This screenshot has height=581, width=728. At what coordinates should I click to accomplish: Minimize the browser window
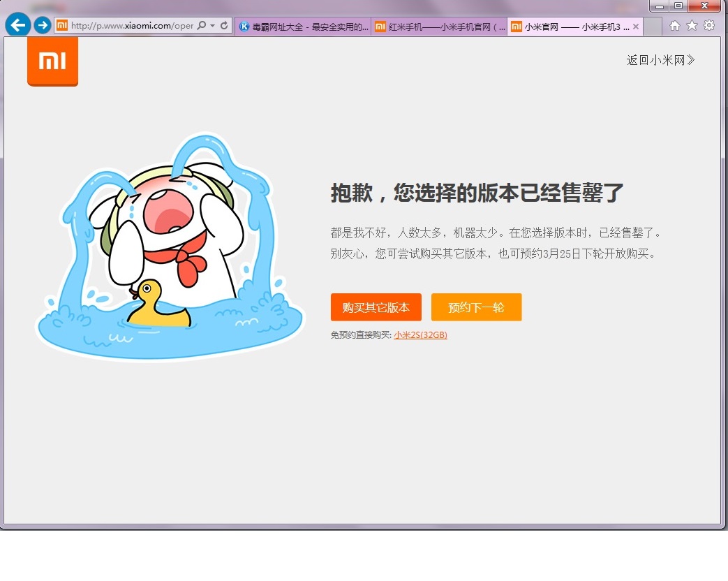click(660, 6)
